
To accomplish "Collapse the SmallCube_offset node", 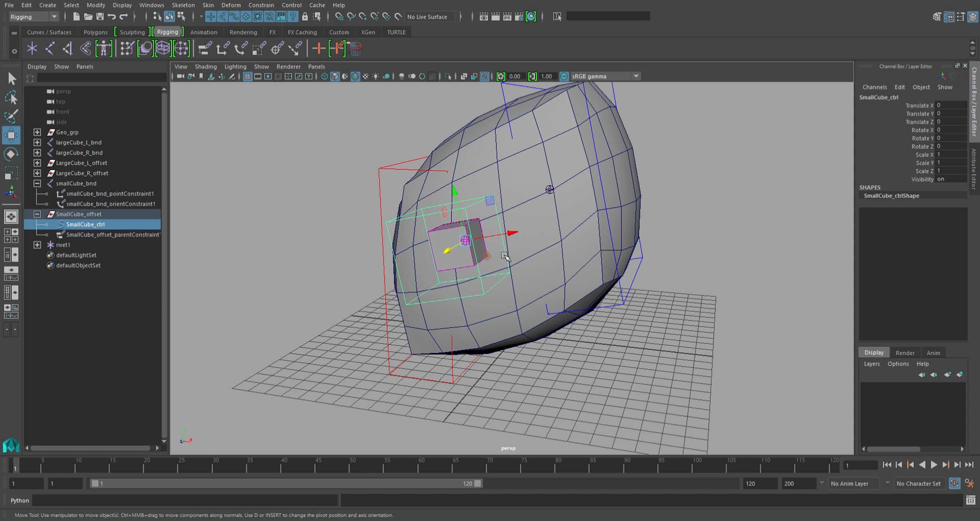I will coord(37,214).
